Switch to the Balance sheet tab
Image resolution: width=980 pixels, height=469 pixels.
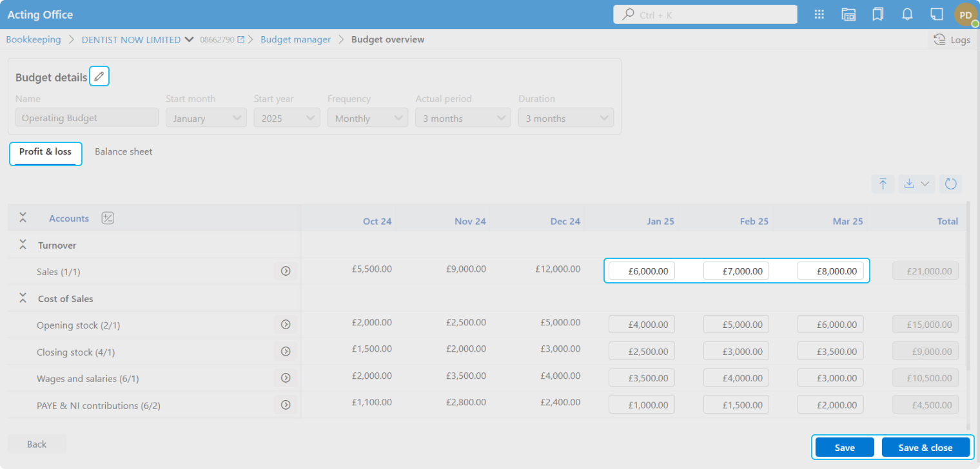(x=123, y=152)
